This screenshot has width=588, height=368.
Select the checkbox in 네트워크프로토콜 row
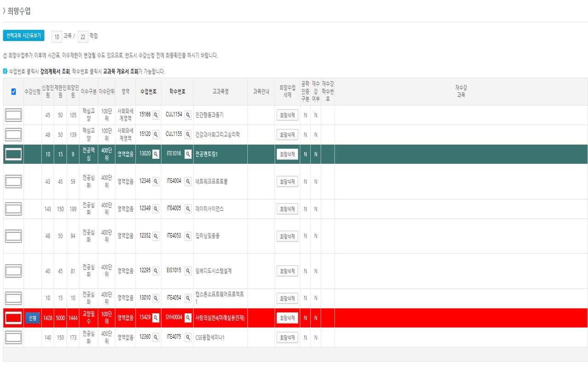tap(13, 182)
